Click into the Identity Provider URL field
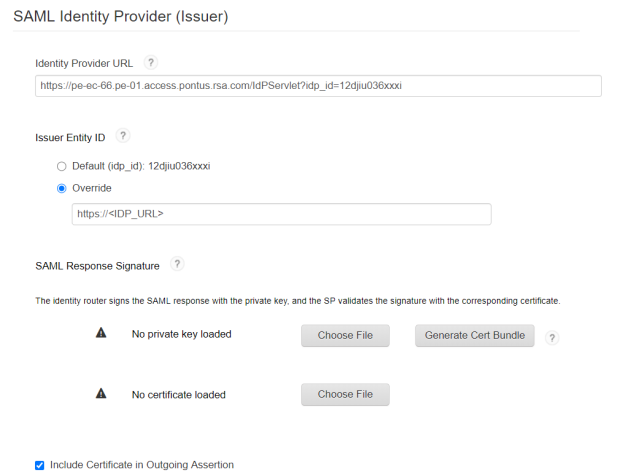Screen dimensions: 624x475 coord(318,86)
